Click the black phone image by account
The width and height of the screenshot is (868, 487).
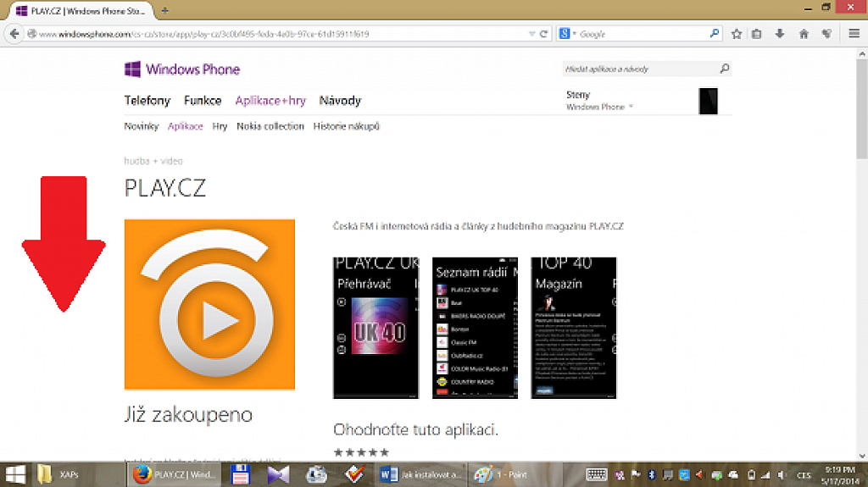pos(708,101)
